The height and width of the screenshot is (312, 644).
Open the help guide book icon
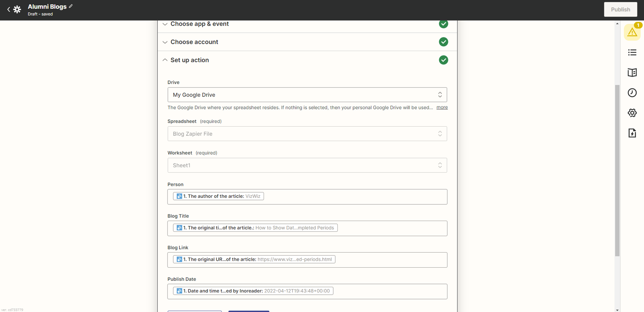(632, 73)
